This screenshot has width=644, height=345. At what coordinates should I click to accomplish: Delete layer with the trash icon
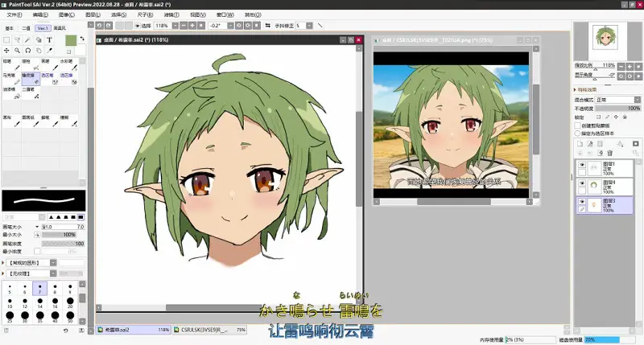pos(610,153)
